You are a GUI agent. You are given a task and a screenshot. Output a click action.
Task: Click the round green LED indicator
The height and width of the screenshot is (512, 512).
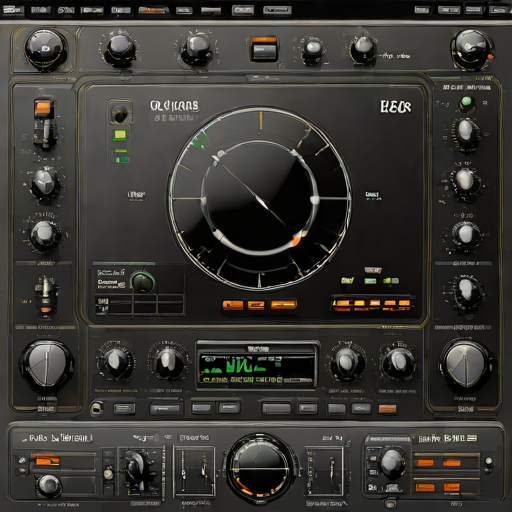[x=467, y=101]
